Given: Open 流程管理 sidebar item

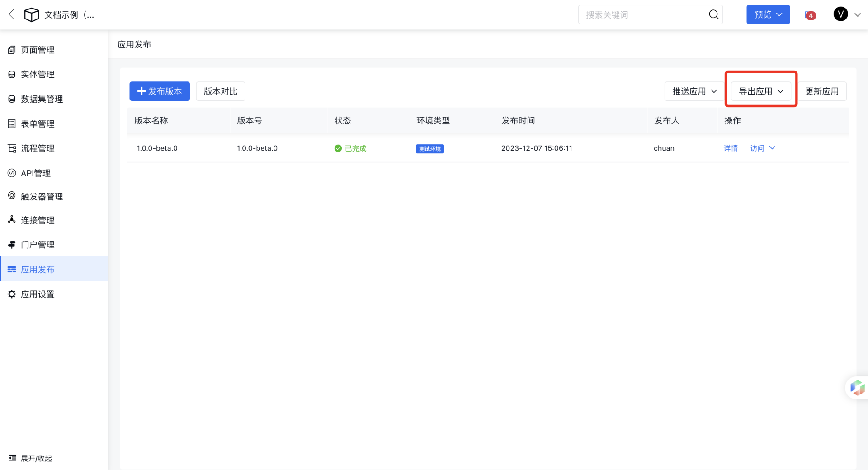Looking at the screenshot, I should click(38, 148).
